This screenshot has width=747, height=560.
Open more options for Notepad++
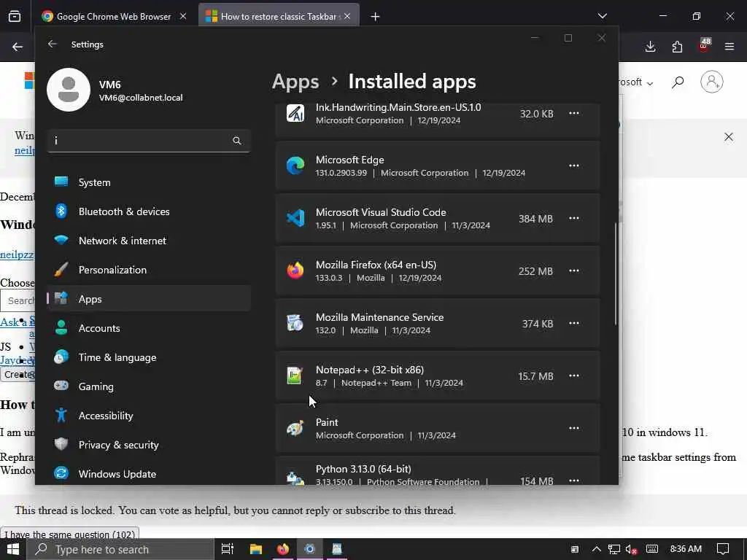click(574, 376)
